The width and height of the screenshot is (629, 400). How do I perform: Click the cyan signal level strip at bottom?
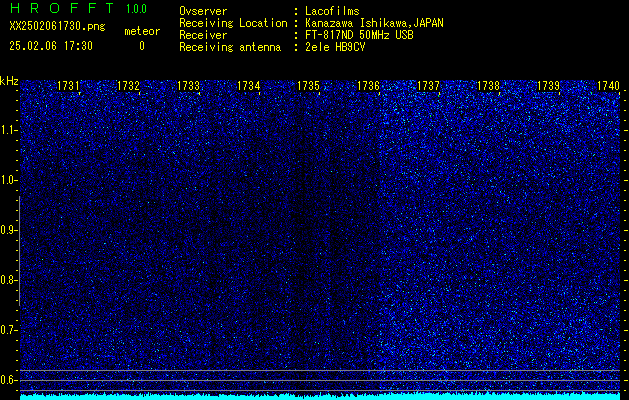320,396
